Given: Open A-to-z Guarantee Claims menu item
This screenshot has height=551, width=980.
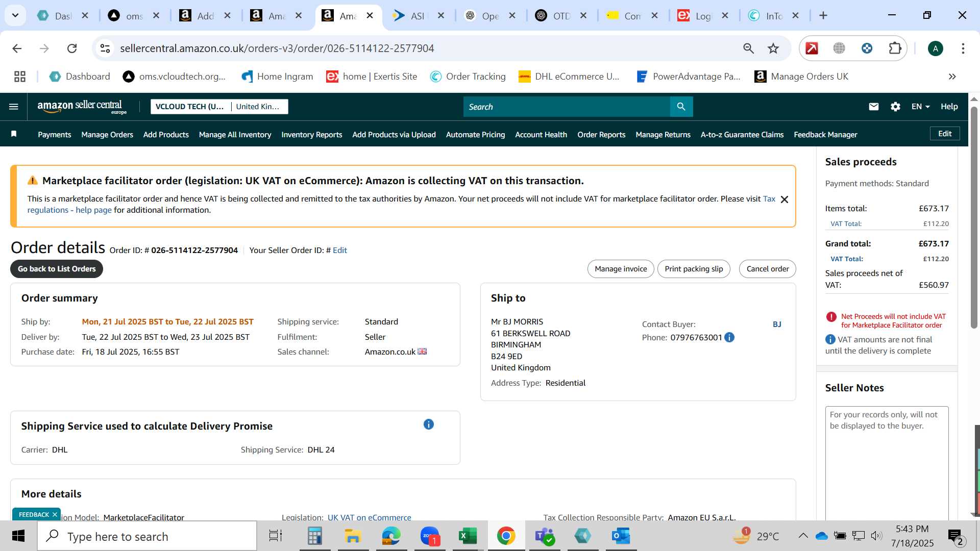Looking at the screenshot, I should (x=742, y=135).
